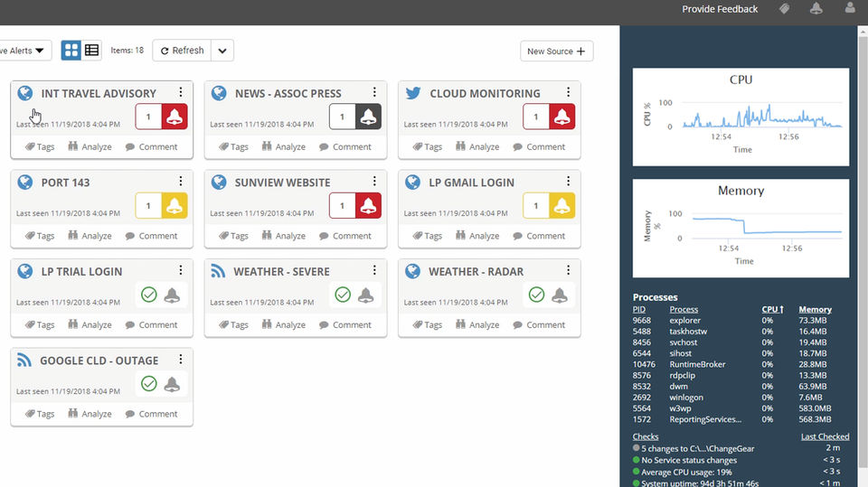
Task: Click the RSS feed icon on WEATHER - SEVERE
Action: point(218,271)
